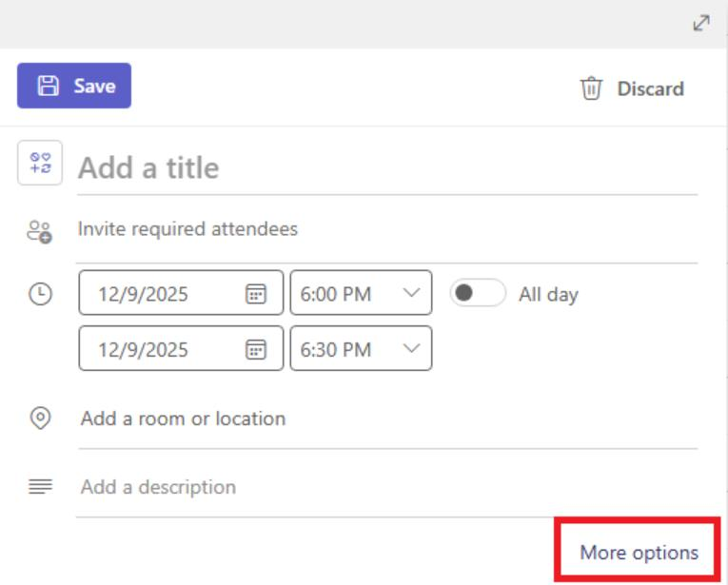728x585 pixels.
Task: Click the Add a title field
Action: click(381, 168)
